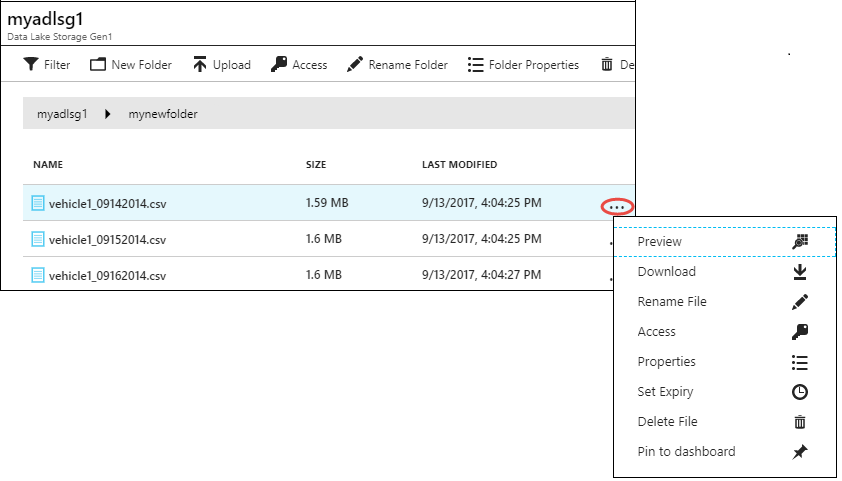Screen dimensions: 842x481
Task: Click the Filter funnel icon
Action: point(30,65)
